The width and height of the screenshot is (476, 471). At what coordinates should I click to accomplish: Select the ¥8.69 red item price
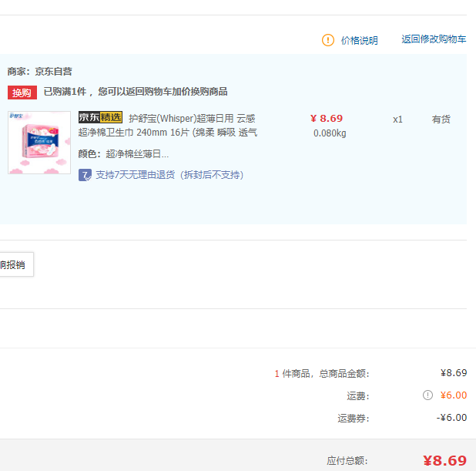327,119
